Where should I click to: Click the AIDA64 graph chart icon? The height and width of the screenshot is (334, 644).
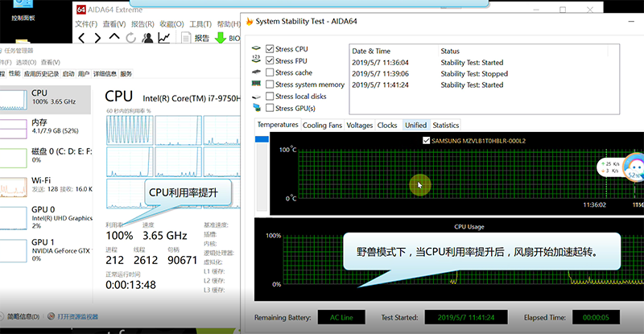[x=164, y=38]
